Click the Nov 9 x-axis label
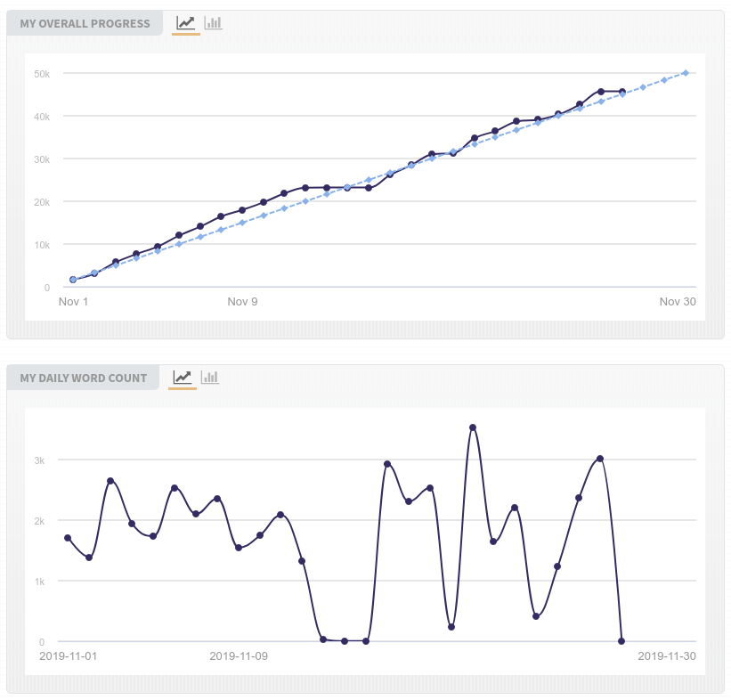The image size is (731, 700). click(x=242, y=302)
